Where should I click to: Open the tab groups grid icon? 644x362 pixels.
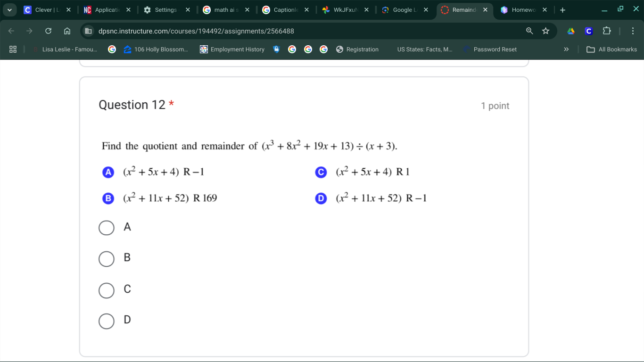(x=13, y=49)
